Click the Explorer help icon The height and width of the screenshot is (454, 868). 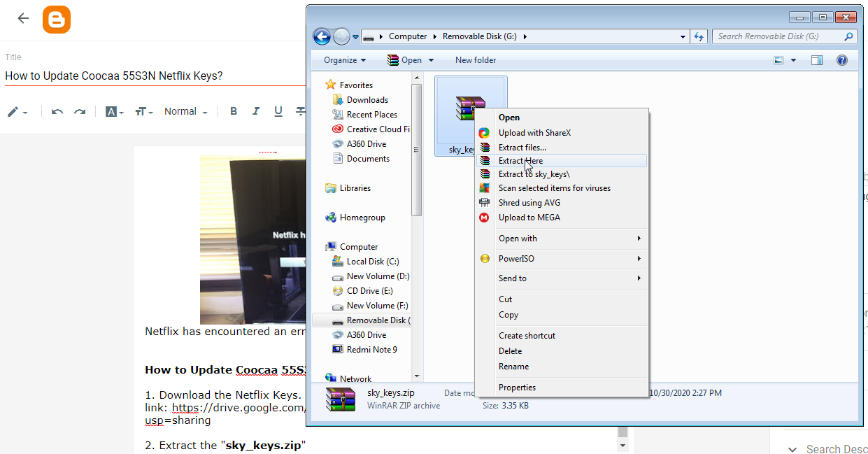[x=842, y=60]
